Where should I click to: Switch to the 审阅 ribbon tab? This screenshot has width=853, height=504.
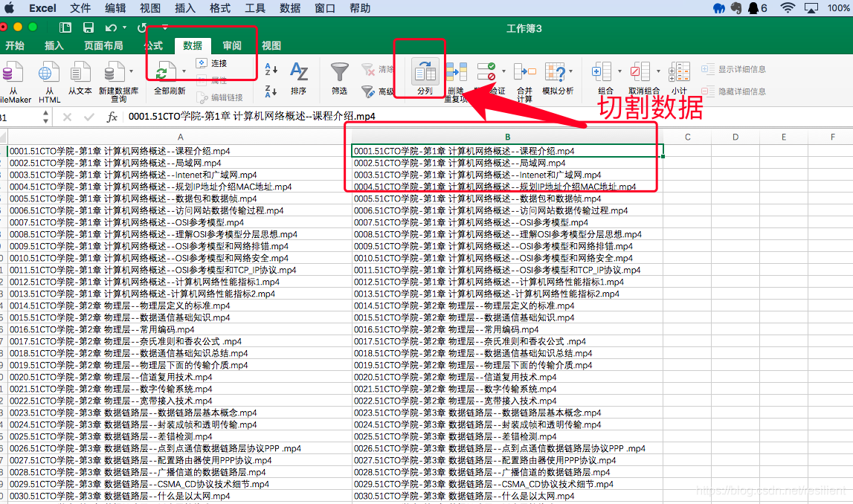point(232,45)
